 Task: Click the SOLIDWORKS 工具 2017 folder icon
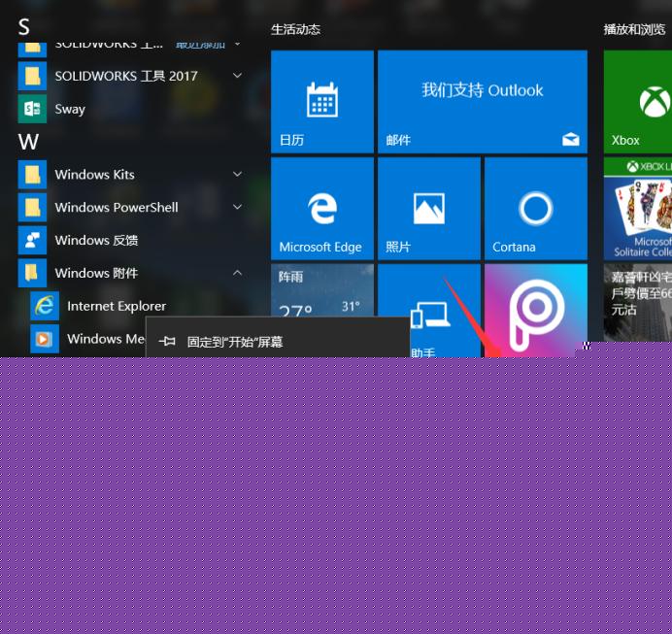[x=32, y=76]
